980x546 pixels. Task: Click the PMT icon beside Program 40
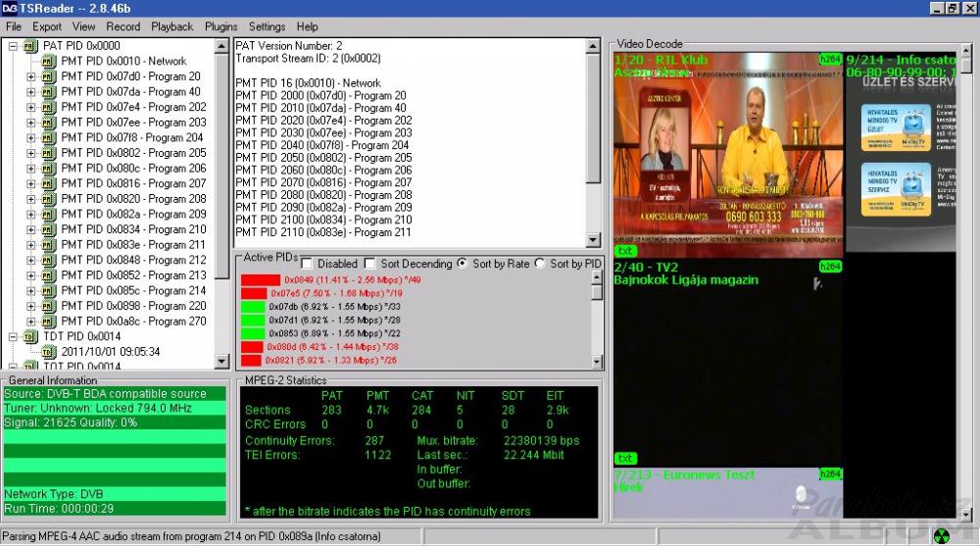click(49, 92)
